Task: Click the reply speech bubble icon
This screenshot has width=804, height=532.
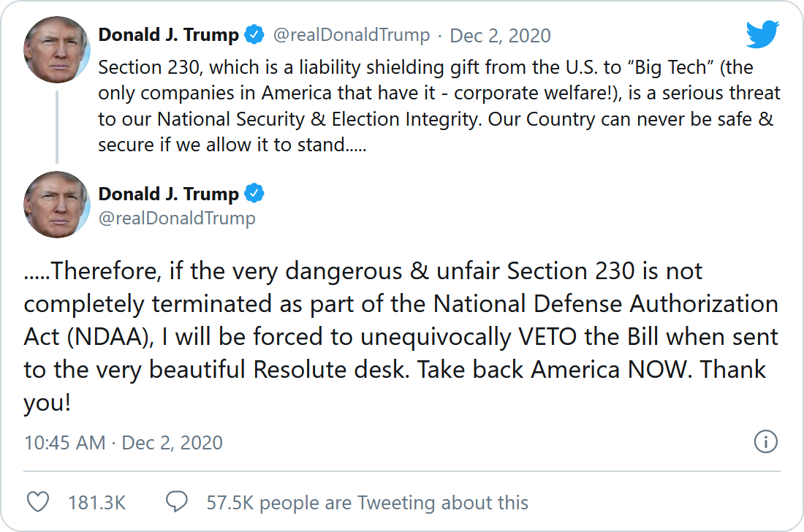Action: (x=177, y=502)
